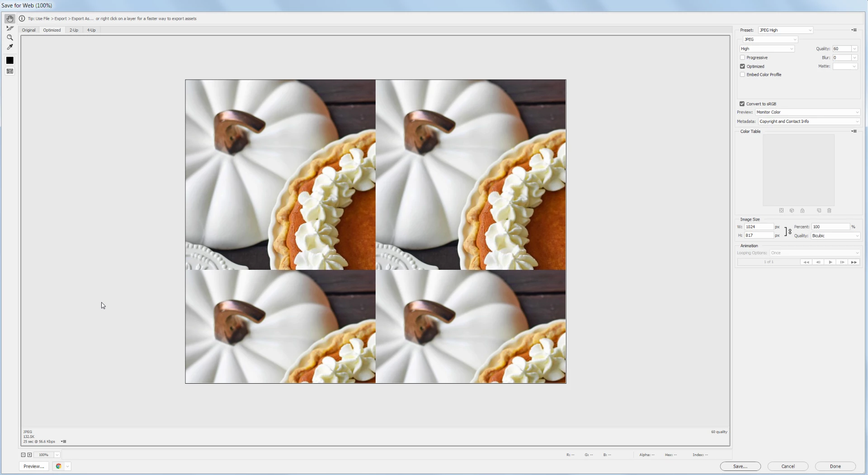868x475 pixels.
Task: Uncheck Convert to sRGB
Action: [x=742, y=104]
